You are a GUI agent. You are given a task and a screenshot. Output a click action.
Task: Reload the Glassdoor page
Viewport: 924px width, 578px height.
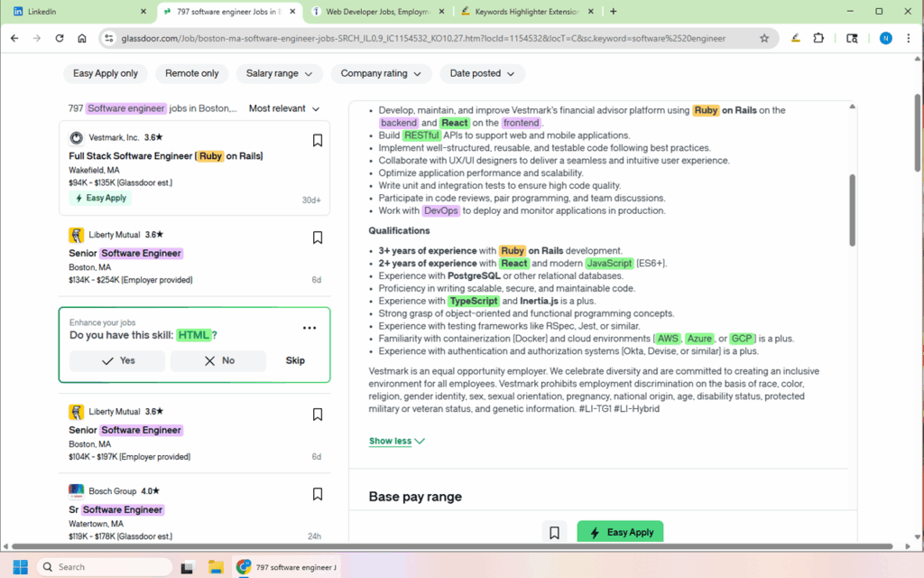click(60, 38)
